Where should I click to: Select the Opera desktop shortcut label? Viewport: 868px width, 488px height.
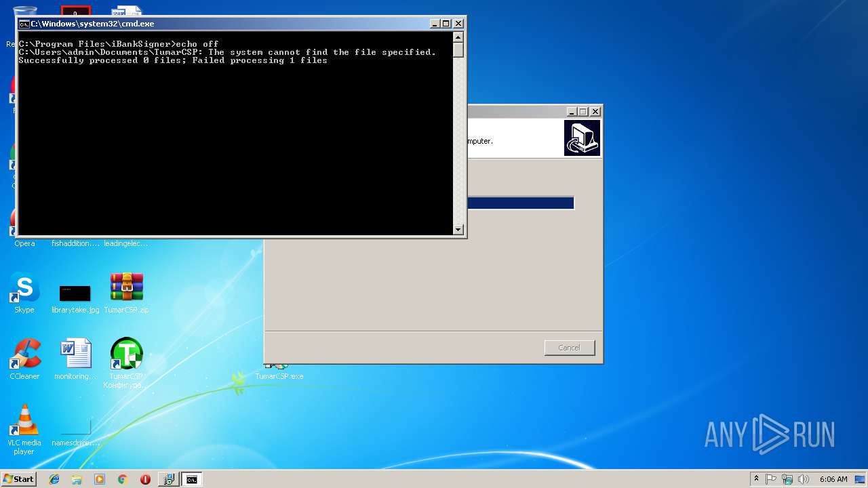(x=24, y=243)
